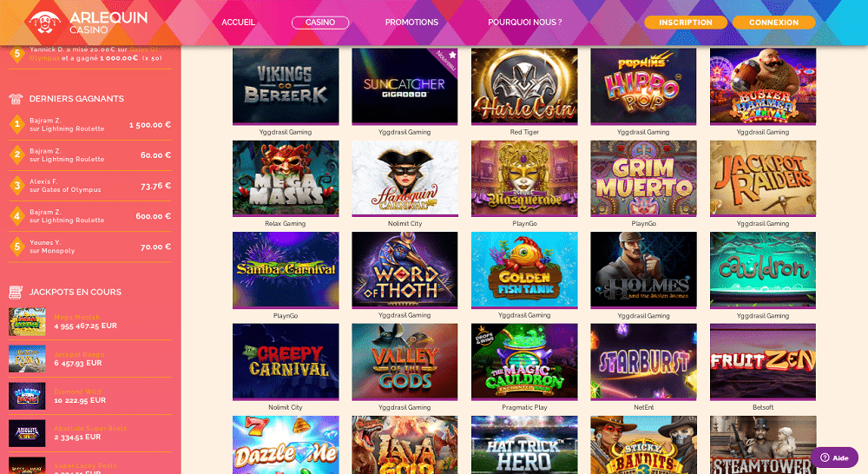
Task: Click the Arlequin Casino jester logo
Action: pyautogui.click(x=45, y=23)
